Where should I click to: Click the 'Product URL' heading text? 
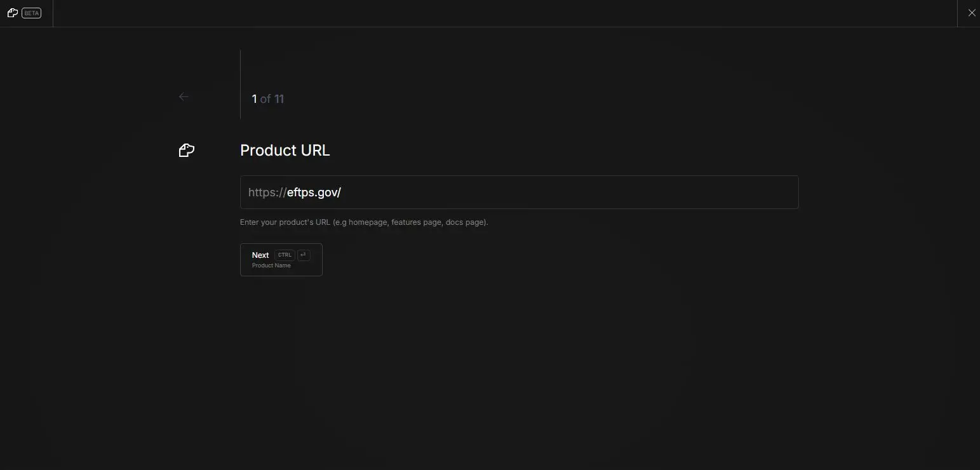click(x=285, y=151)
